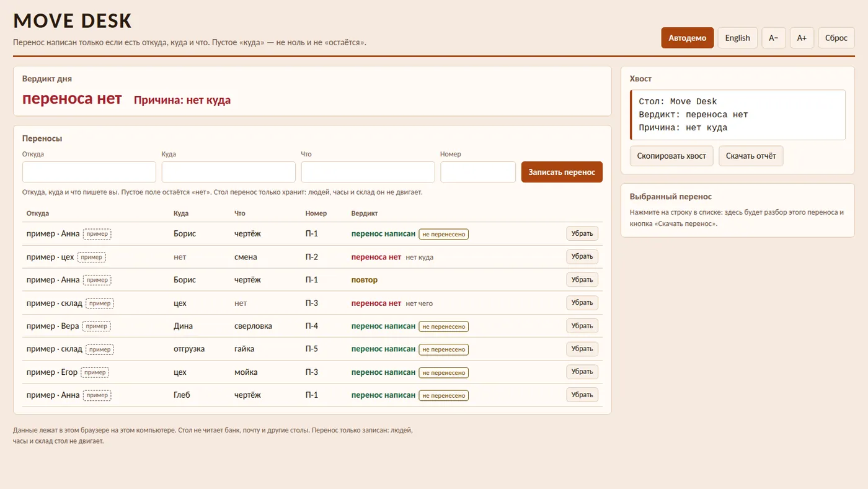Click the 'пример' tag next to Егор

pyautogui.click(x=95, y=372)
